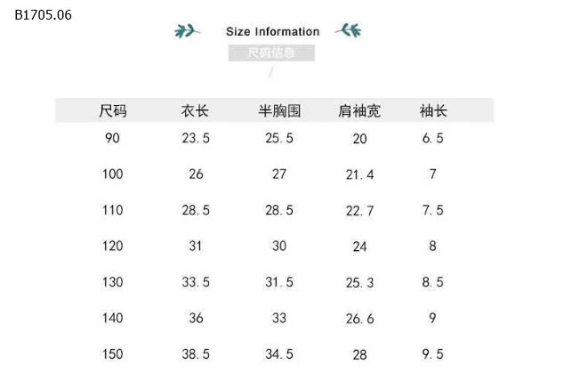588x381 pixels.
Task: Click the right leaf decoration icon
Action: 348,31
